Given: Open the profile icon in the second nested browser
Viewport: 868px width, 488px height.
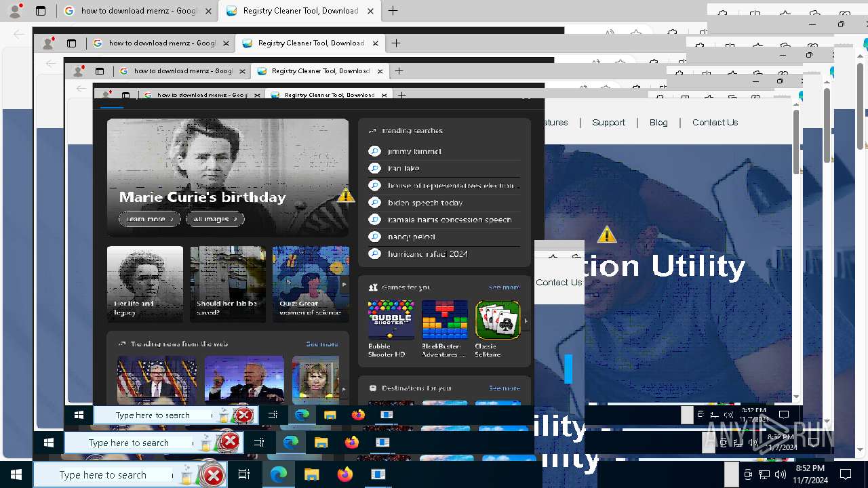Looking at the screenshot, I should [x=47, y=43].
